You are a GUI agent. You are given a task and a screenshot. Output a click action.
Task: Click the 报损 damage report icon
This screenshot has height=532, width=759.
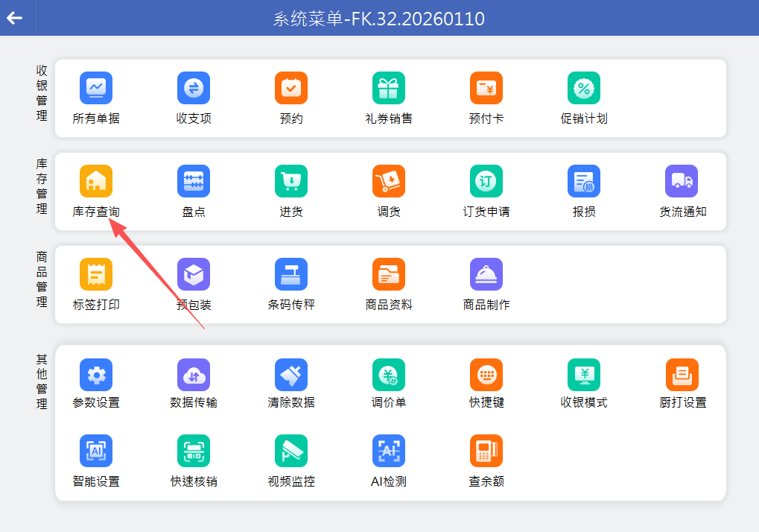[584, 182]
